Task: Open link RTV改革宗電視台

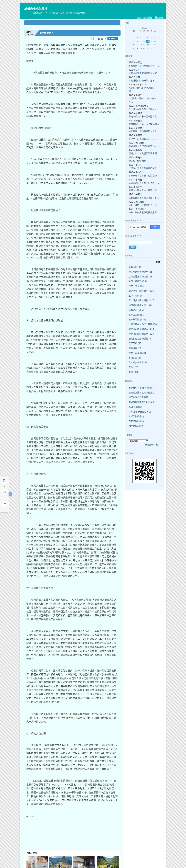Action: [x=137, y=426]
